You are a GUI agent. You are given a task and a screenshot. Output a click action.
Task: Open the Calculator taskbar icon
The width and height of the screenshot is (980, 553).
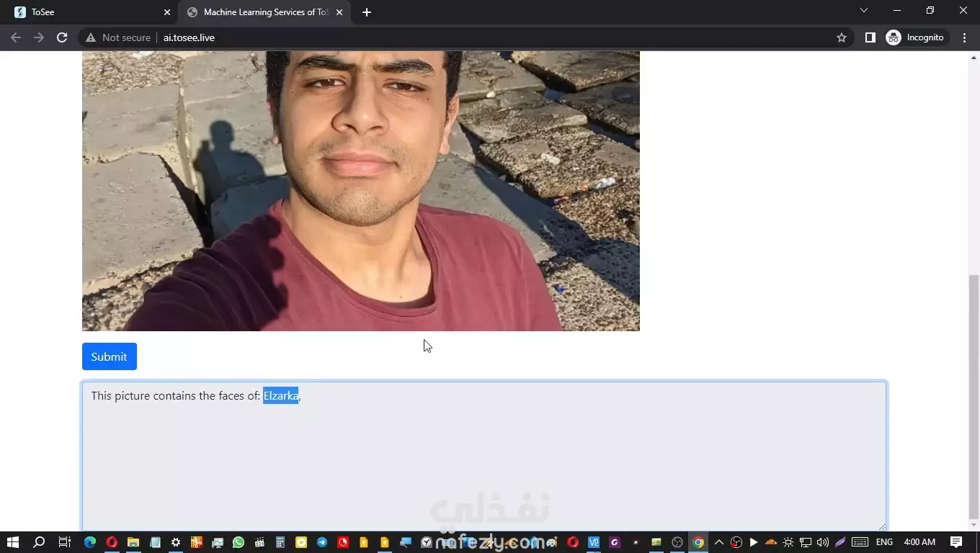280,542
